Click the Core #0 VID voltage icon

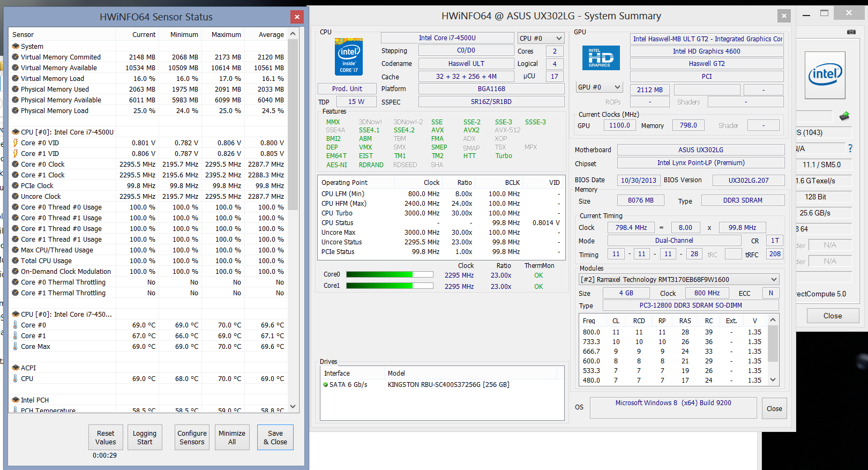pyautogui.click(x=16, y=143)
